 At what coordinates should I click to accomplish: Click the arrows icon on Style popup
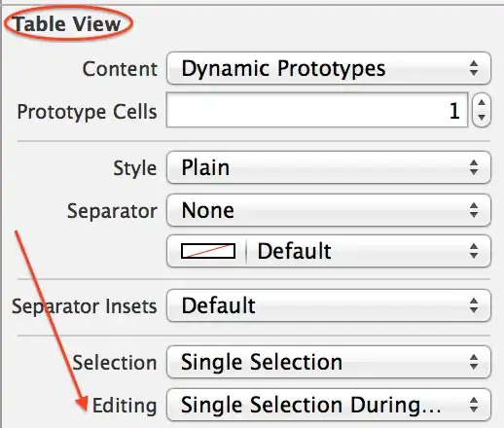[474, 167]
